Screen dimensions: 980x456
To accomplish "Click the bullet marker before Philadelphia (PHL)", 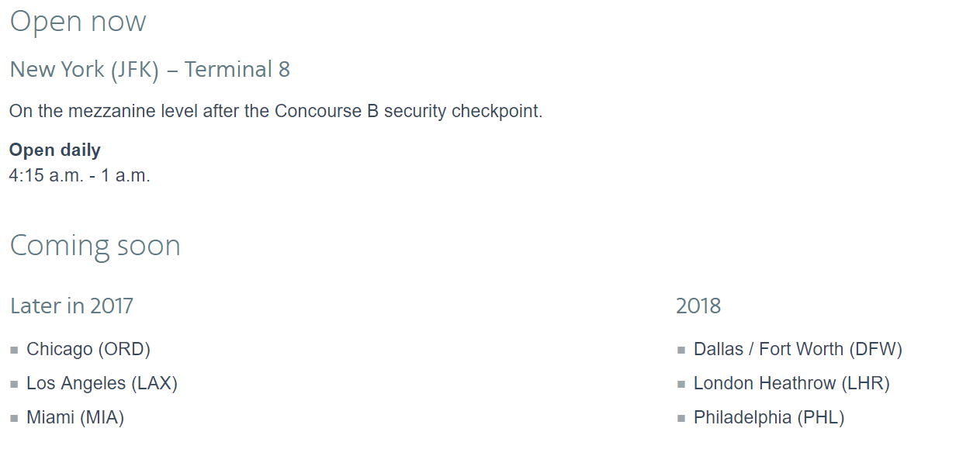I will point(681,419).
